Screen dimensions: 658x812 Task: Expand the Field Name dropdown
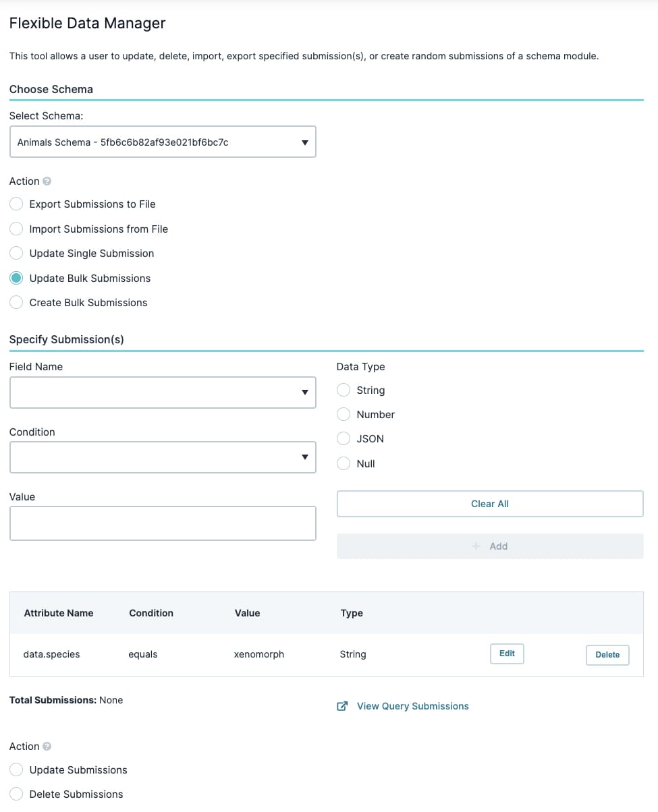pyautogui.click(x=163, y=393)
